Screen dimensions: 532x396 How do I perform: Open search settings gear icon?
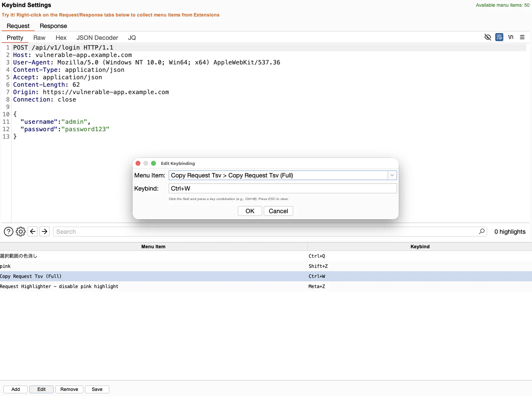tap(21, 231)
